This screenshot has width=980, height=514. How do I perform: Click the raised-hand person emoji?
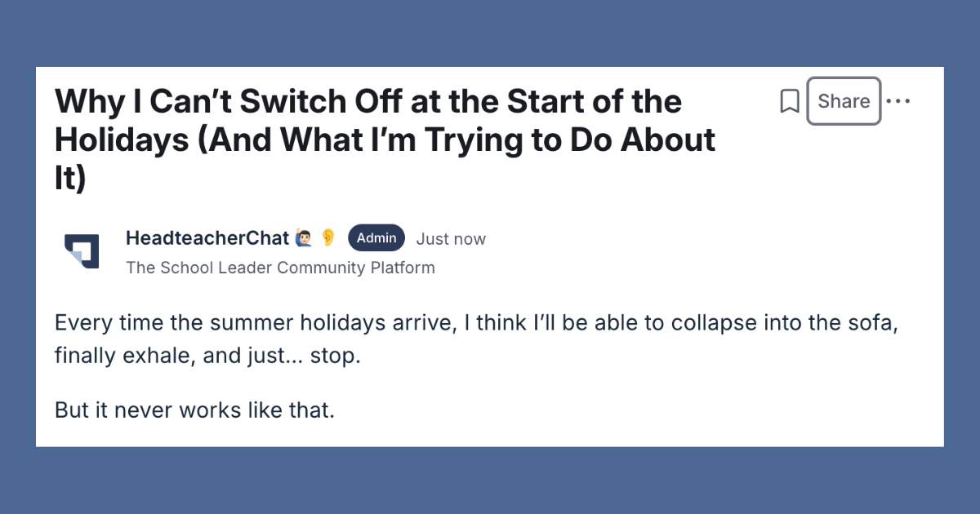click(x=302, y=238)
